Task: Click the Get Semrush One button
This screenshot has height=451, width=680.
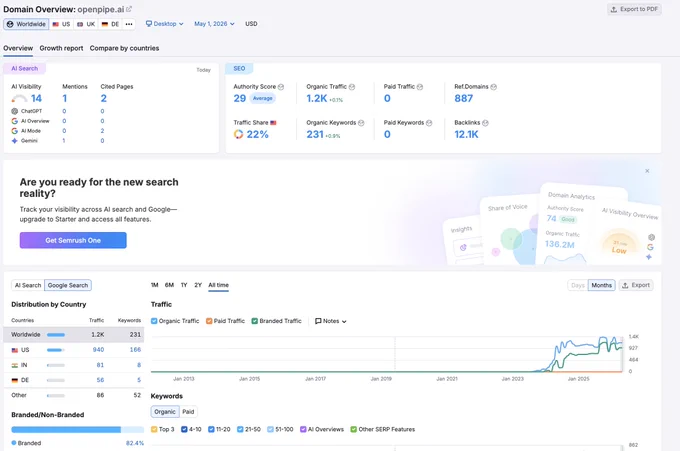Action: tap(73, 240)
